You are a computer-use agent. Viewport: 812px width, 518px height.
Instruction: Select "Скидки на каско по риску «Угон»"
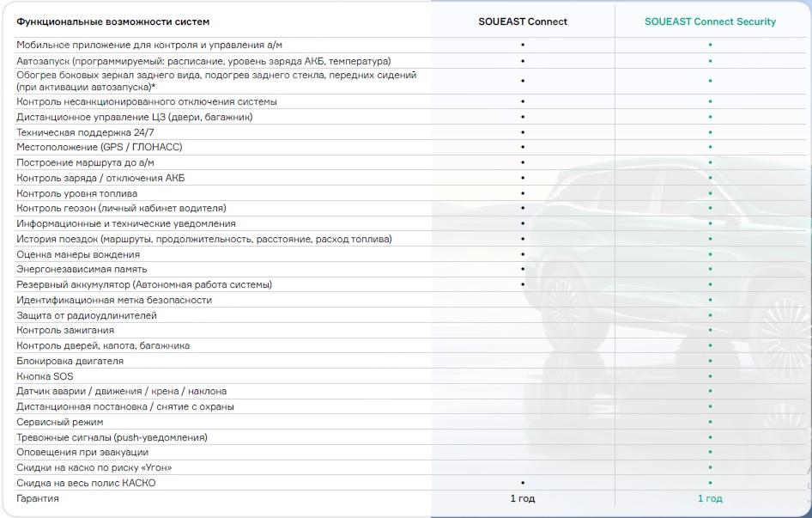click(94, 468)
